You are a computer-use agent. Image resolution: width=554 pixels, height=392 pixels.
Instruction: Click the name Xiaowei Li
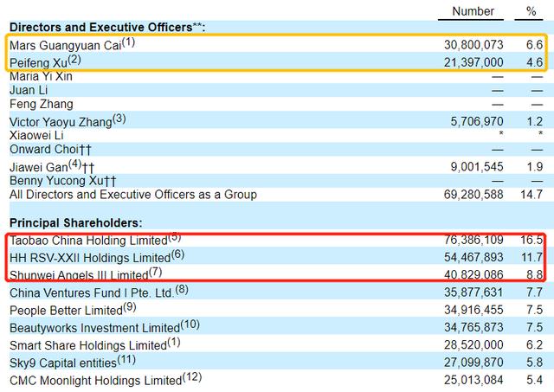pos(36,135)
